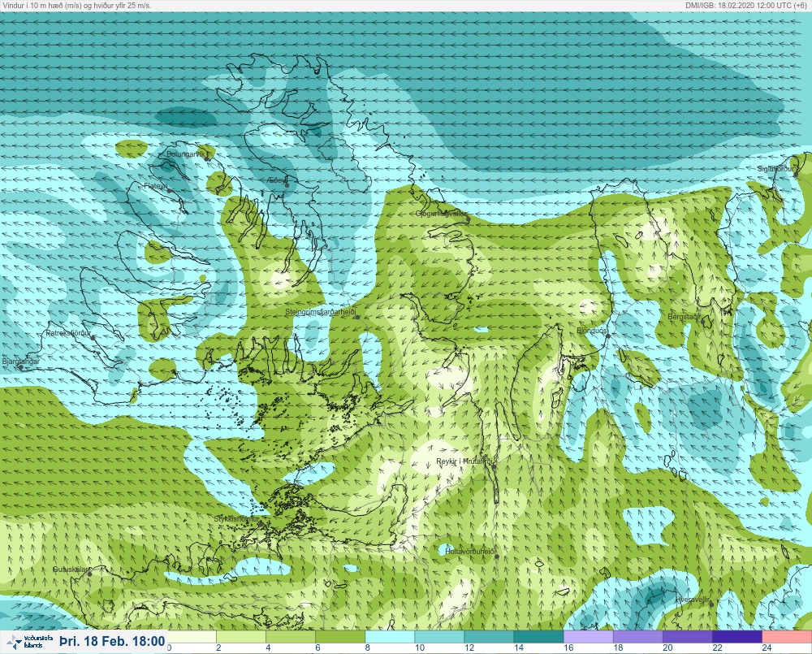Click the wind map title text at top left

pos(77,5)
